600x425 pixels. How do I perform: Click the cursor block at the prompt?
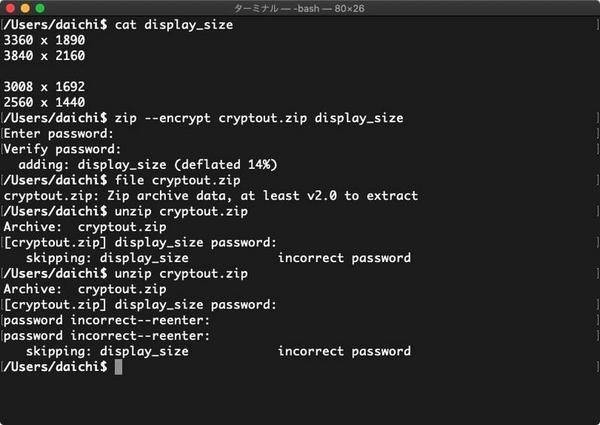point(118,367)
